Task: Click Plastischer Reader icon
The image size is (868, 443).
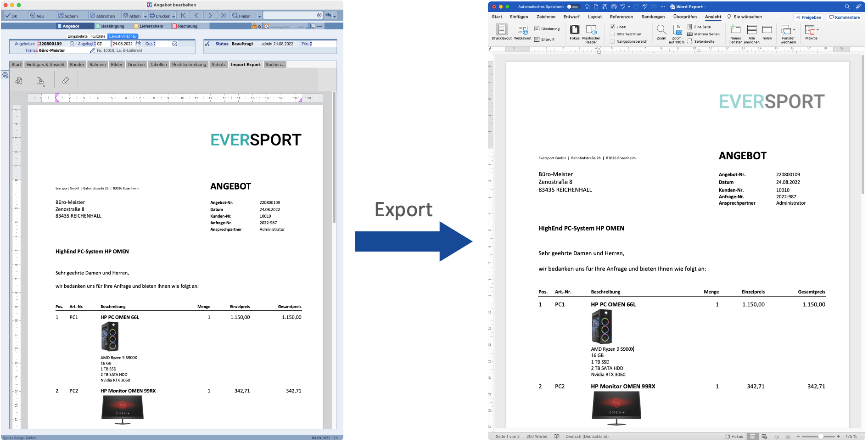Action: coord(591,30)
